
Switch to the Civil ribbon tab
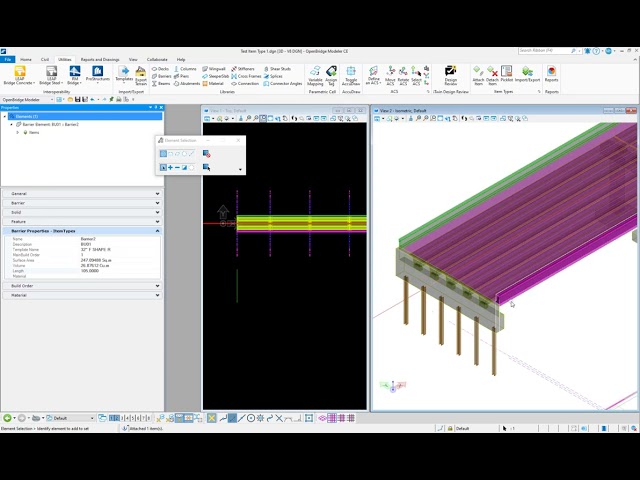point(45,60)
